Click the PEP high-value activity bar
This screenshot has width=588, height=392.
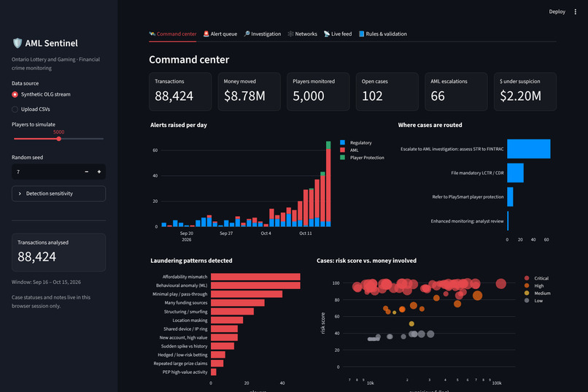tap(213, 372)
